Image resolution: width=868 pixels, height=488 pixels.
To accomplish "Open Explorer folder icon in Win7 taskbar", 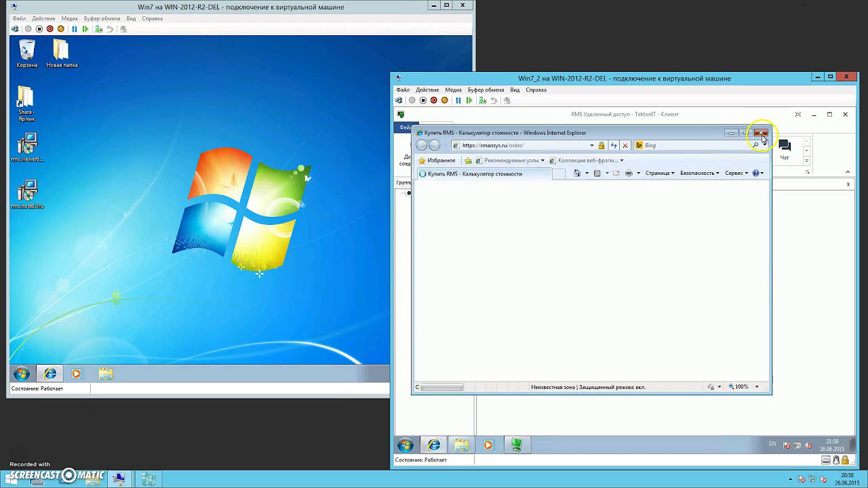I will click(105, 373).
